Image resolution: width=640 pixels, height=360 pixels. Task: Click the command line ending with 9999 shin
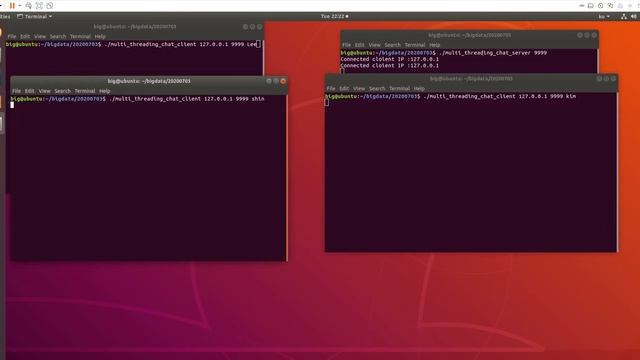(x=138, y=99)
